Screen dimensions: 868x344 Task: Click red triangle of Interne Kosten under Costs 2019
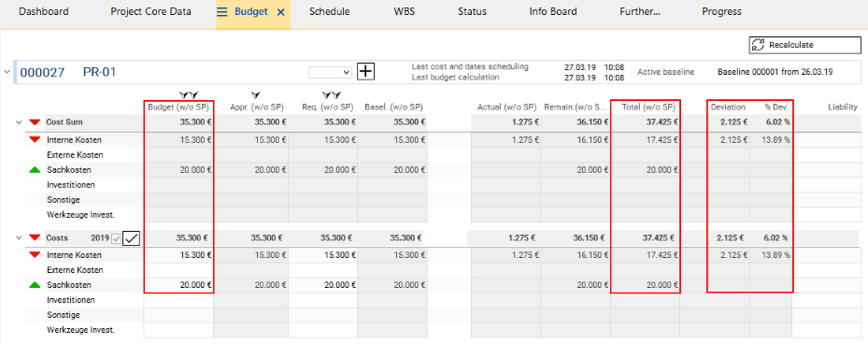[x=35, y=255]
